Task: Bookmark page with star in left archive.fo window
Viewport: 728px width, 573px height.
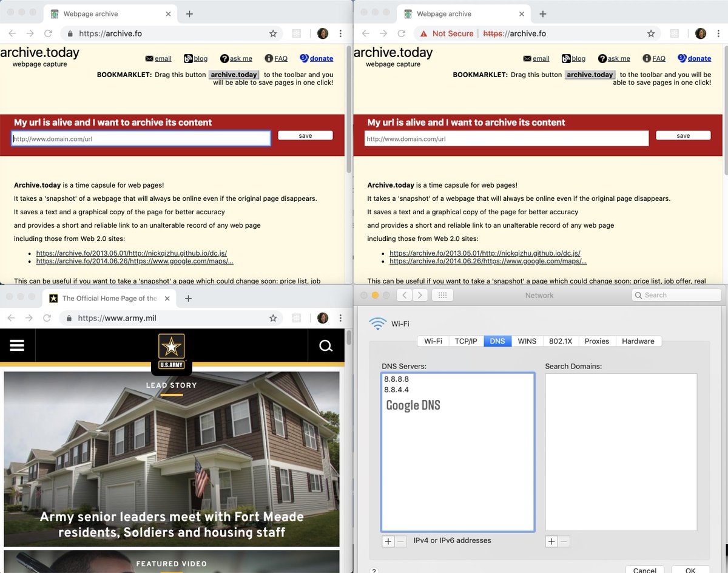Action: point(273,33)
